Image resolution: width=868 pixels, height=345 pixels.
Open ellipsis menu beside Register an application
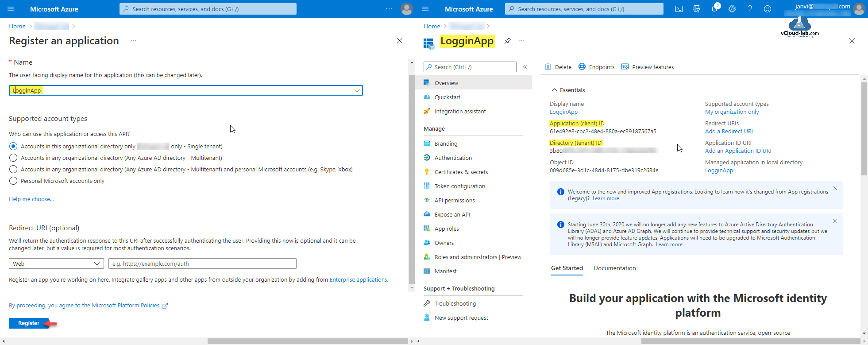[x=133, y=41]
